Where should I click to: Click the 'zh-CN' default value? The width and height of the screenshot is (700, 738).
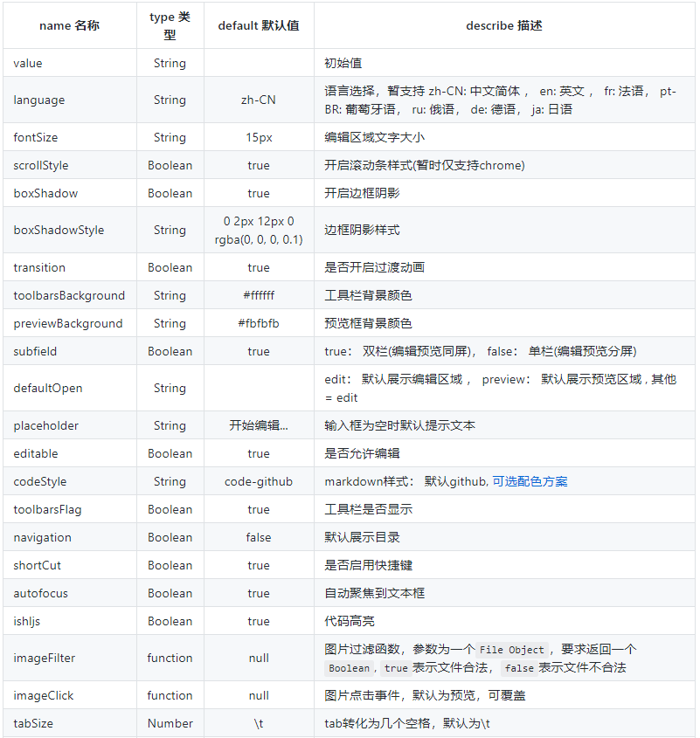click(x=259, y=100)
